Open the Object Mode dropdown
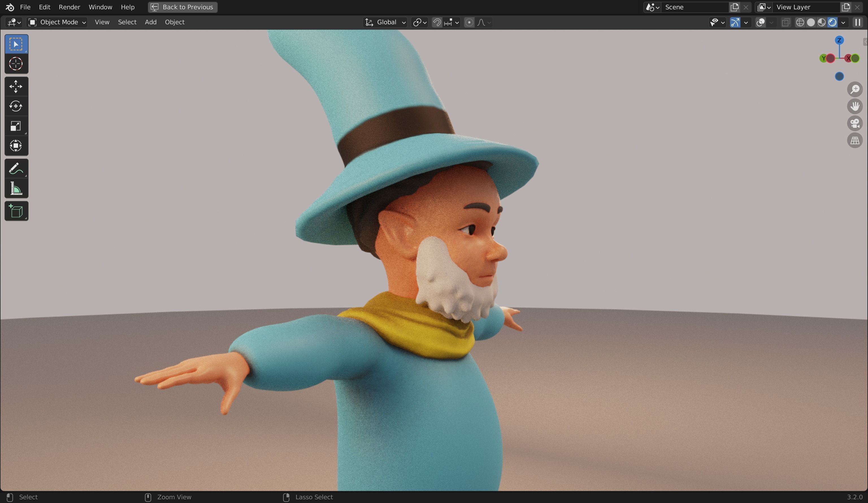 tap(57, 22)
